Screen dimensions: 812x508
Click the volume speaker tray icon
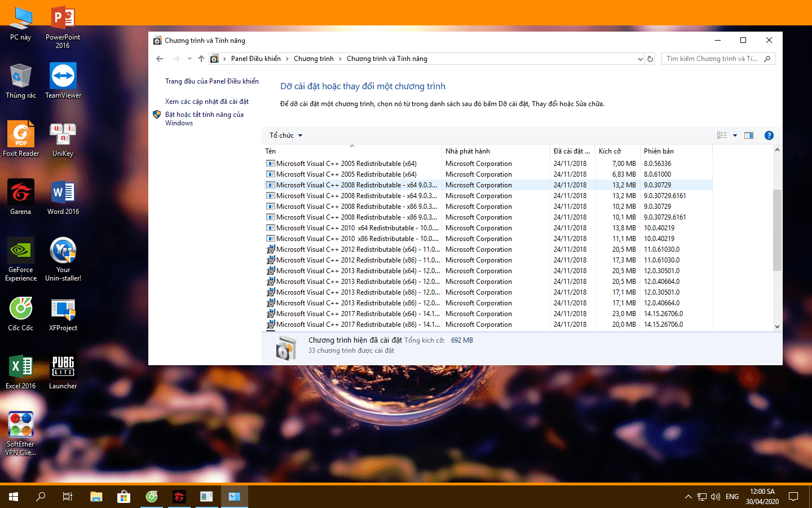click(716, 497)
